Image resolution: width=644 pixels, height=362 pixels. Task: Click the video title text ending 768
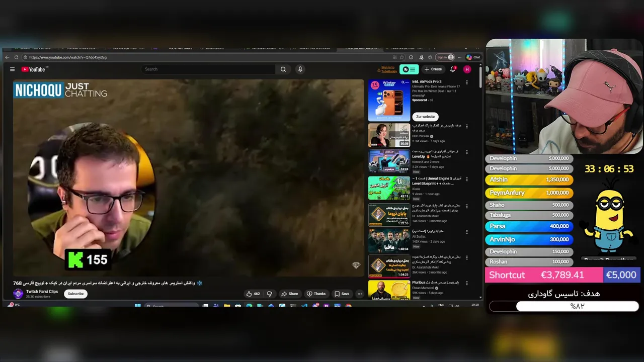tap(107, 283)
